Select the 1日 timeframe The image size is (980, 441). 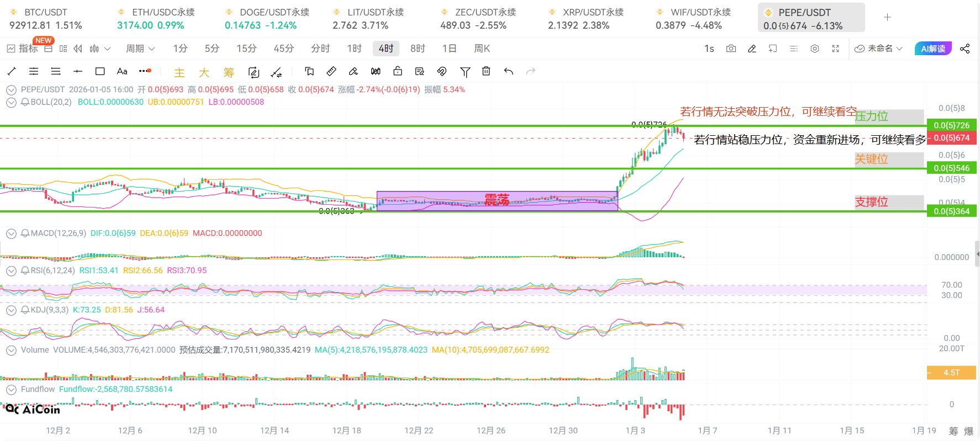pyautogui.click(x=449, y=49)
